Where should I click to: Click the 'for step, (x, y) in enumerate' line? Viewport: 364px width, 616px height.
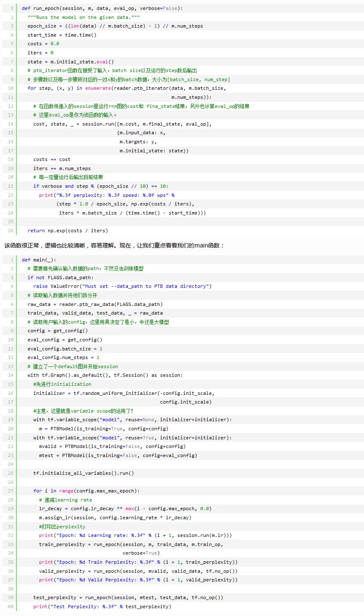[127, 88]
